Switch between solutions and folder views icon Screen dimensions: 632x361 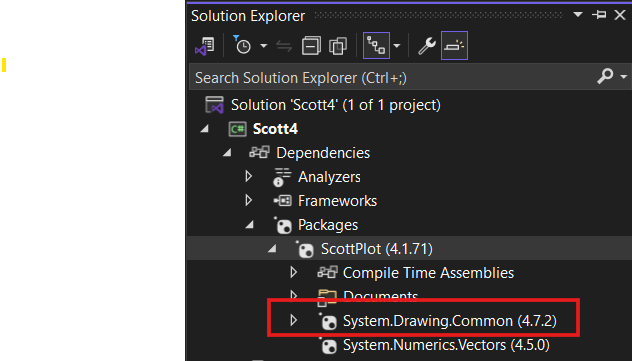click(x=205, y=46)
